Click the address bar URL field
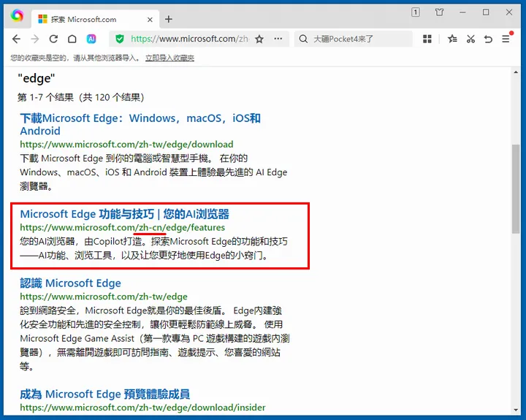 [x=189, y=39]
